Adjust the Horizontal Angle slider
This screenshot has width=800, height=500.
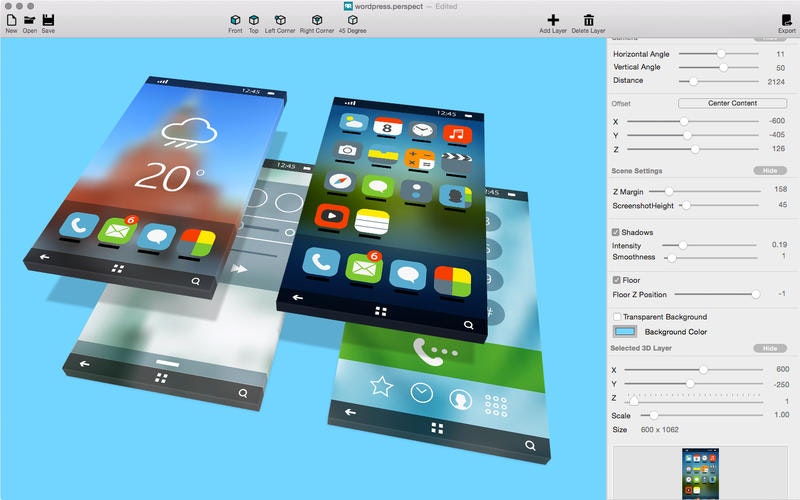click(718, 54)
